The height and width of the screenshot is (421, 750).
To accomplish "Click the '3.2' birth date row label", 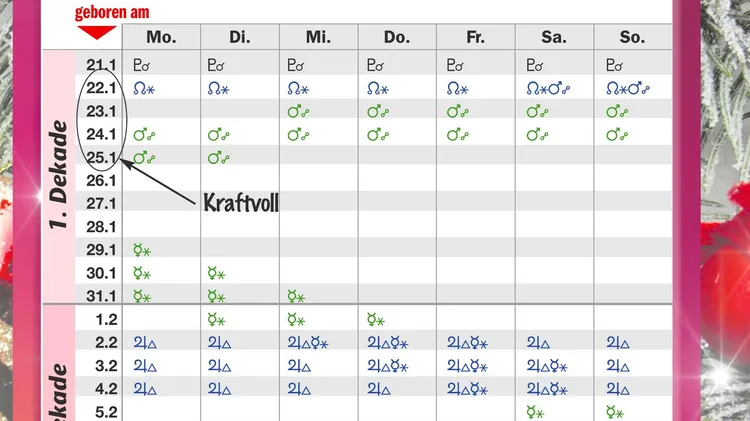I will tap(106, 366).
